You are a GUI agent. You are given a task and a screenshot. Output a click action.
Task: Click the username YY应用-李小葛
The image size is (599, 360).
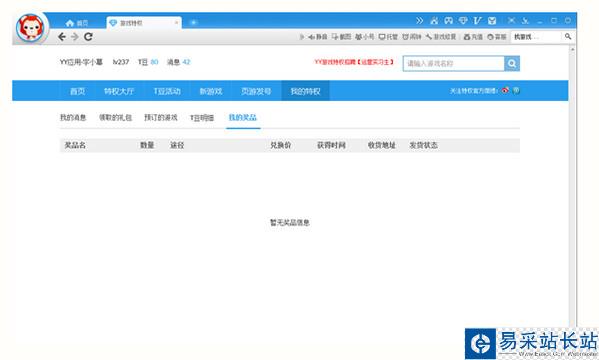[81, 62]
